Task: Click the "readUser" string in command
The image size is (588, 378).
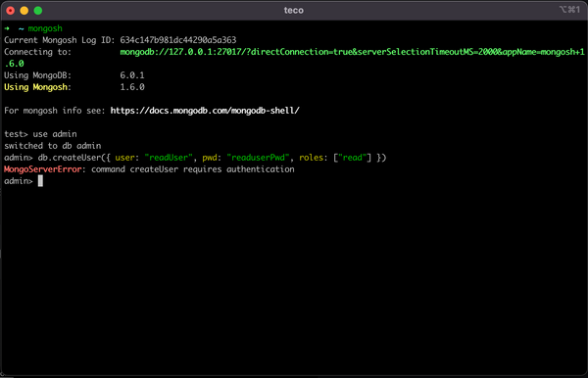Action: point(169,158)
